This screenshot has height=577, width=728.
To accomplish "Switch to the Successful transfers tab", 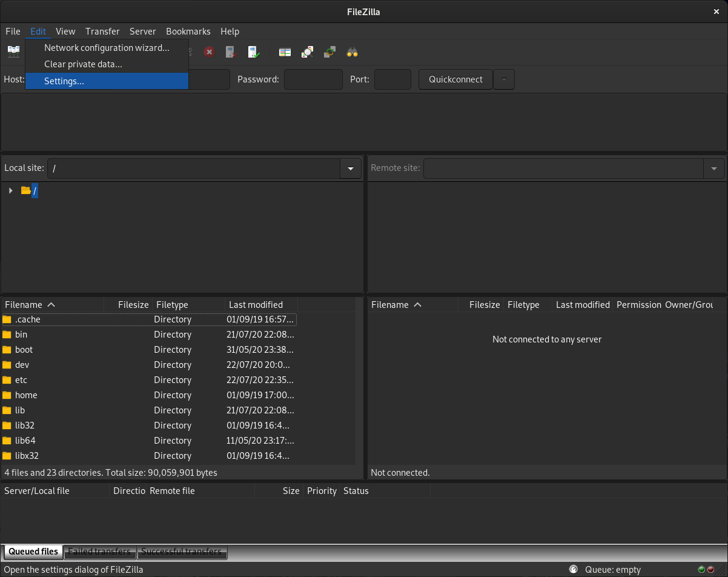I will pos(182,552).
